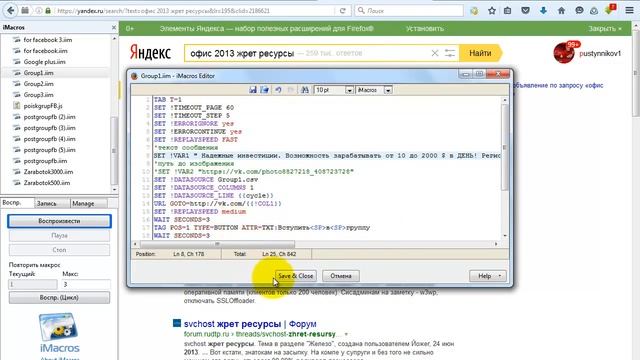
Task: Open Find with the binoculars icon
Action: point(304,90)
